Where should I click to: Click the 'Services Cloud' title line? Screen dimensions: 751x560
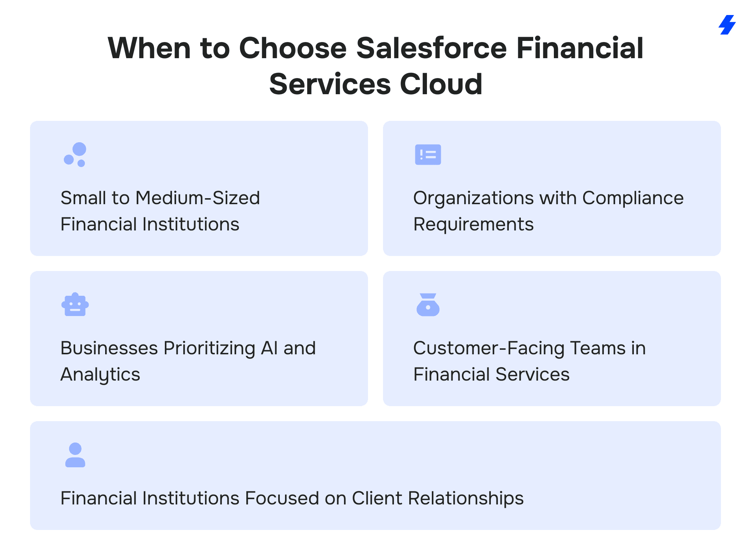pos(375,84)
